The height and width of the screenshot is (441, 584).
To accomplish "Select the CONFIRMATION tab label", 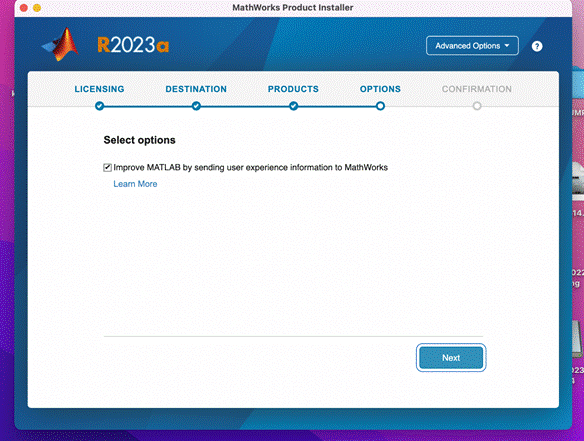I will click(477, 89).
